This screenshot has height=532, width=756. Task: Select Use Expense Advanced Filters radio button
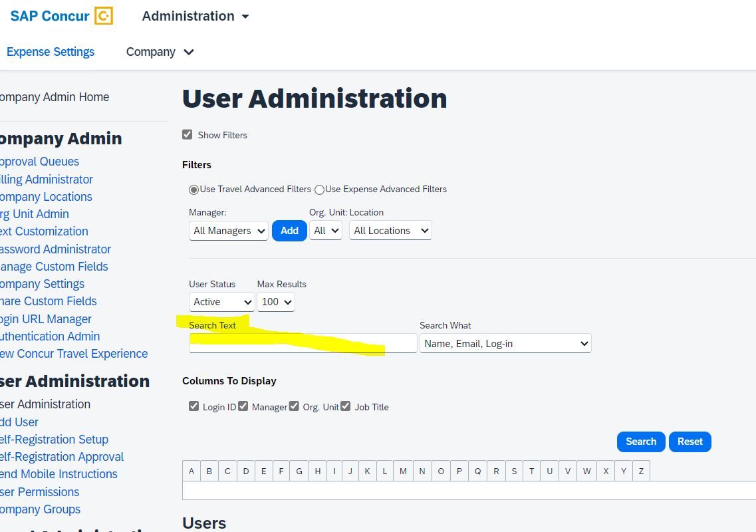[320, 190]
